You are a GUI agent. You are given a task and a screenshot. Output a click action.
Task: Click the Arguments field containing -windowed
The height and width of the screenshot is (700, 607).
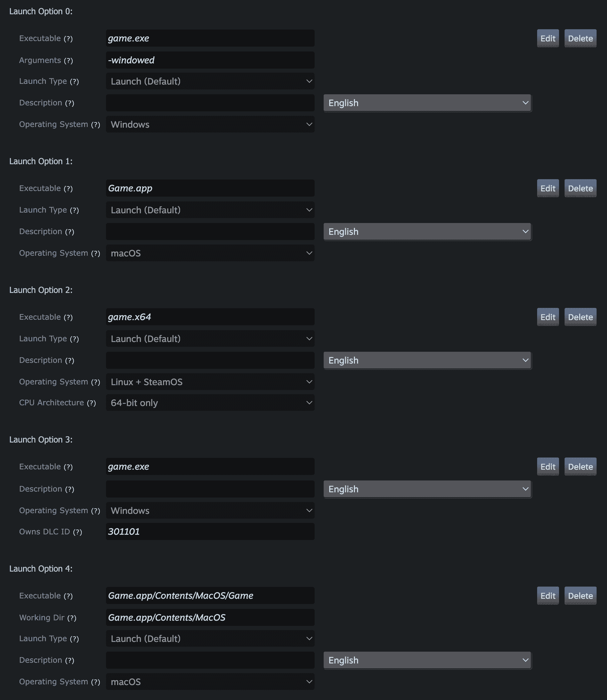[210, 60]
